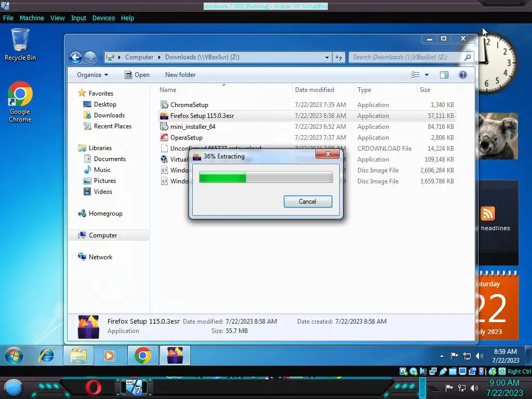Open Internet Explorer from taskbar
Viewport: 532px width, 399px height.
(46, 355)
